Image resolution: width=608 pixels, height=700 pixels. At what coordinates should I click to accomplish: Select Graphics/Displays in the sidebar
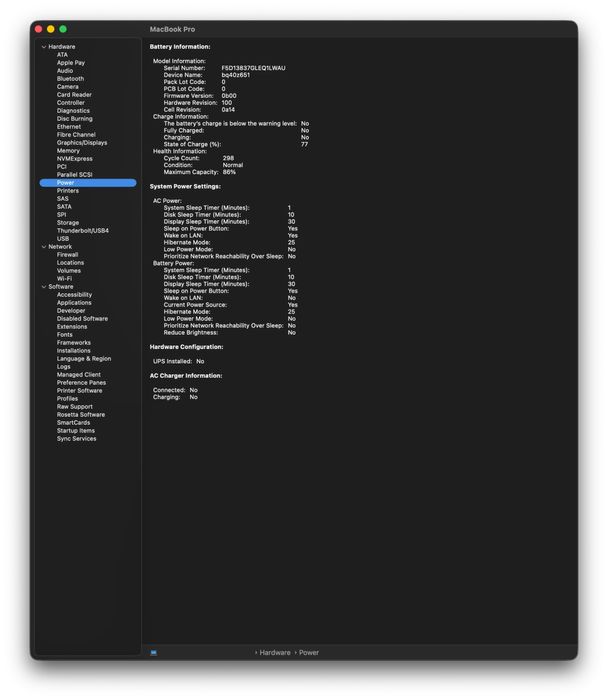click(82, 143)
